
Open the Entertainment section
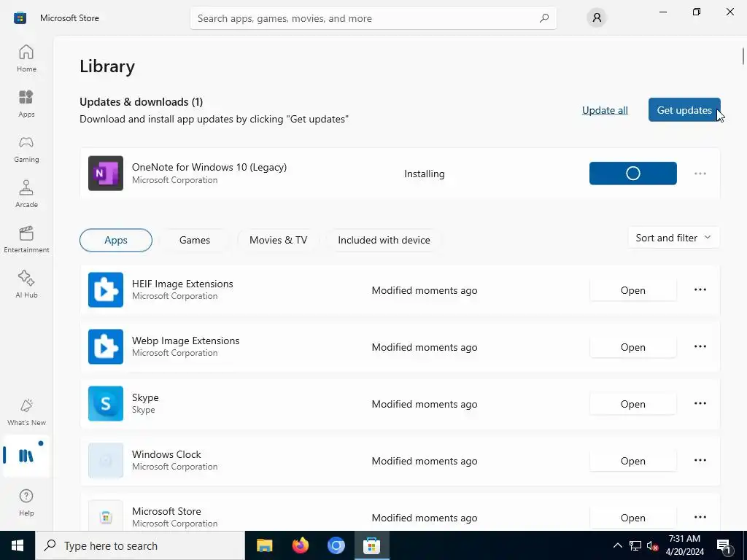(26, 239)
